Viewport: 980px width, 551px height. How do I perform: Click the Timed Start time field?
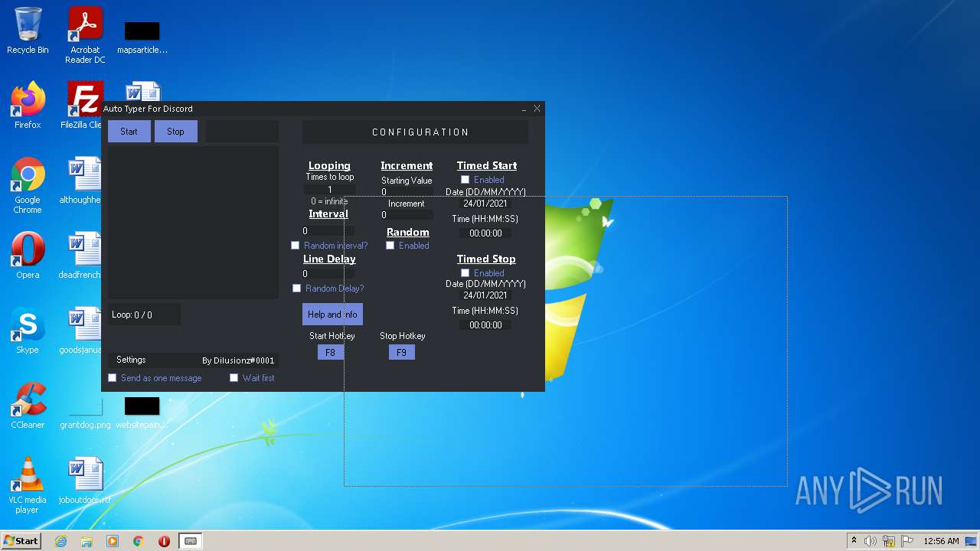click(x=485, y=233)
